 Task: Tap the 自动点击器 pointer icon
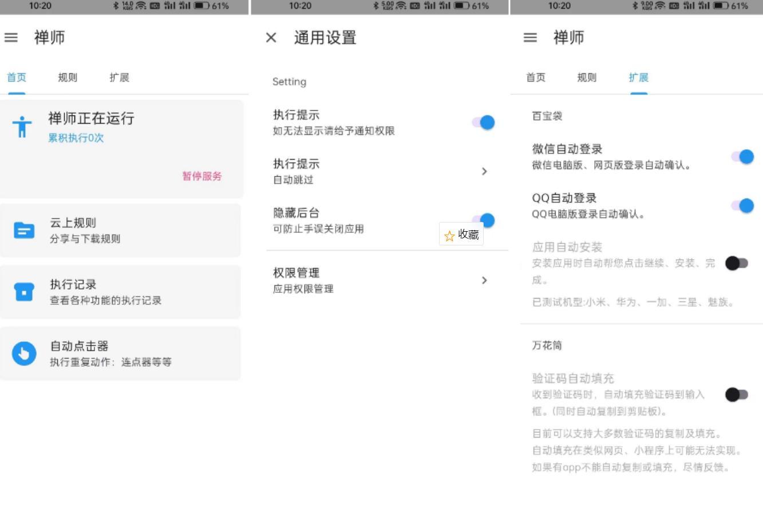click(x=24, y=353)
